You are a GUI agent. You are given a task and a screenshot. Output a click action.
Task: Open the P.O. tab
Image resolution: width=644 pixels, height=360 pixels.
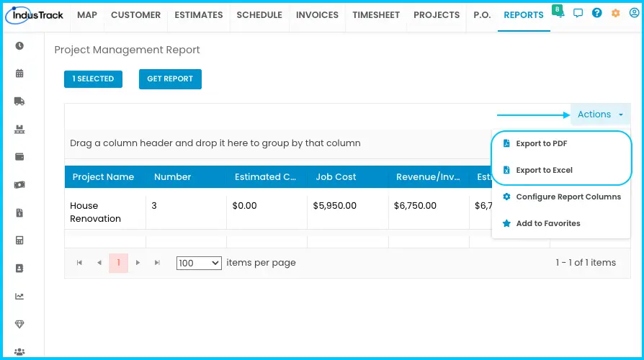(x=482, y=15)
